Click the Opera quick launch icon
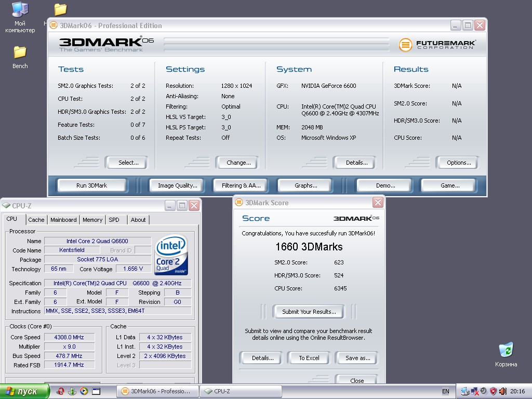The image size is (532, 399). tap(60, 391)
